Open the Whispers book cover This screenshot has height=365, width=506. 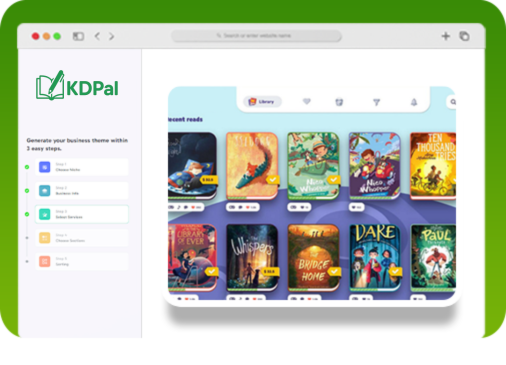click(252, 257)
